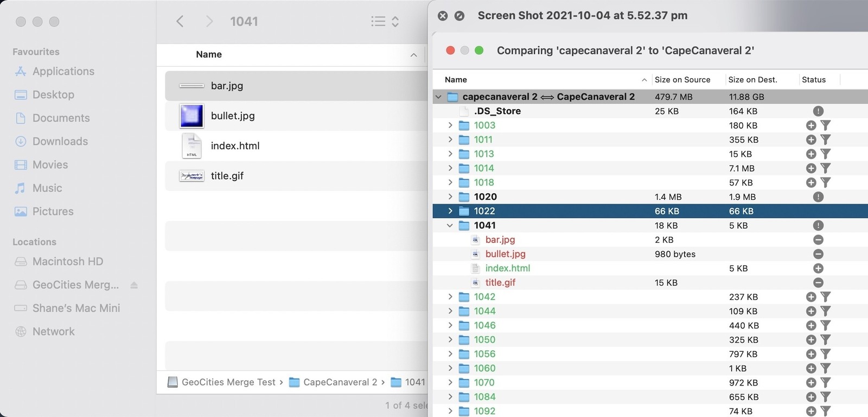The height and width of the screenshot is (417, 868).
Task: Sort by the Status column header
Action: click(x=814, y=79)
